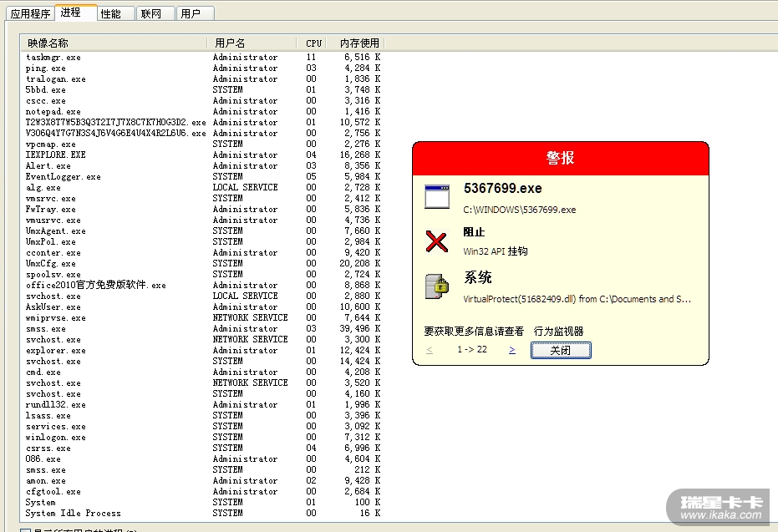
Task: Sort by 内存使用 column header
Action: pos(356,43)
